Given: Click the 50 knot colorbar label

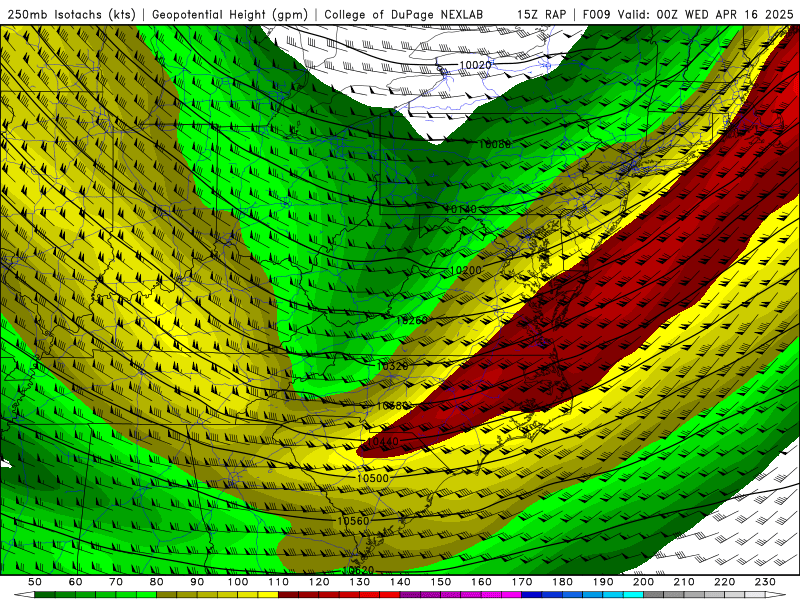Looking at the screenshot, I should coord(35,582).
